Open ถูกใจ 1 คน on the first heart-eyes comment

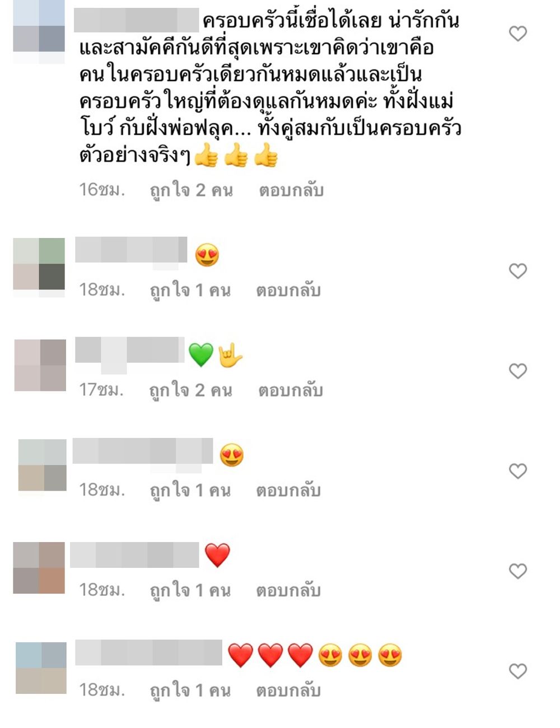point(190,290)
